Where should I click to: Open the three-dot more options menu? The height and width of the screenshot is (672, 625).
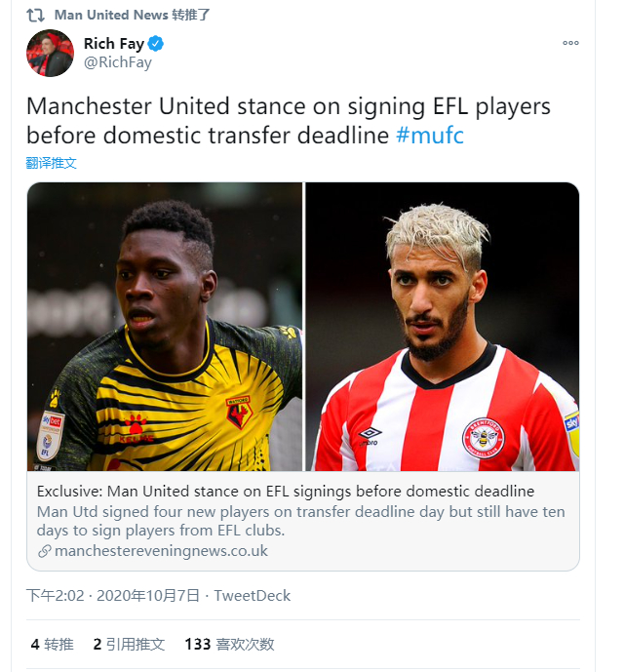pos(570,43)
